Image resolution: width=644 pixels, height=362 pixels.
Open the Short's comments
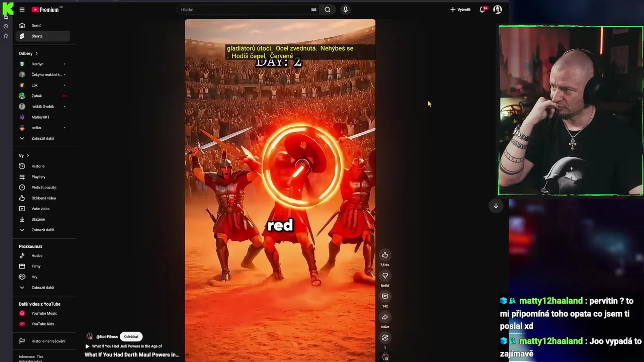[385, 297]
